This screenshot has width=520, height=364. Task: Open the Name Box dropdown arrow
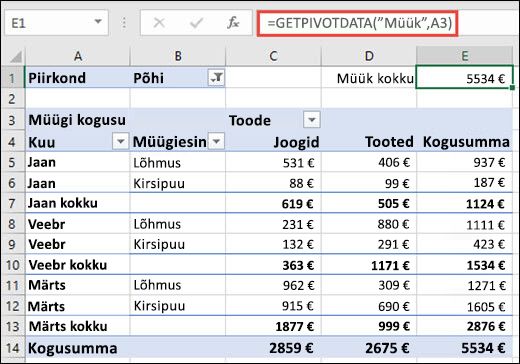[98, 22]
